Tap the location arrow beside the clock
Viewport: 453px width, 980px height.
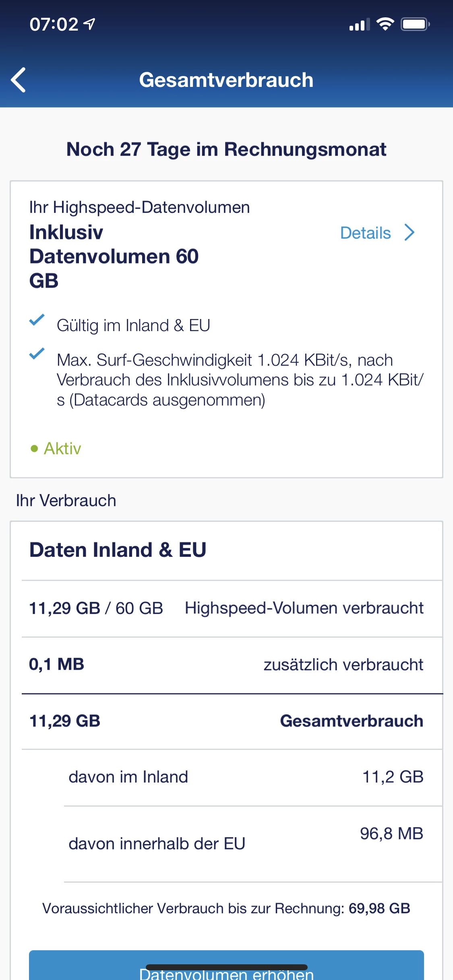89,24
